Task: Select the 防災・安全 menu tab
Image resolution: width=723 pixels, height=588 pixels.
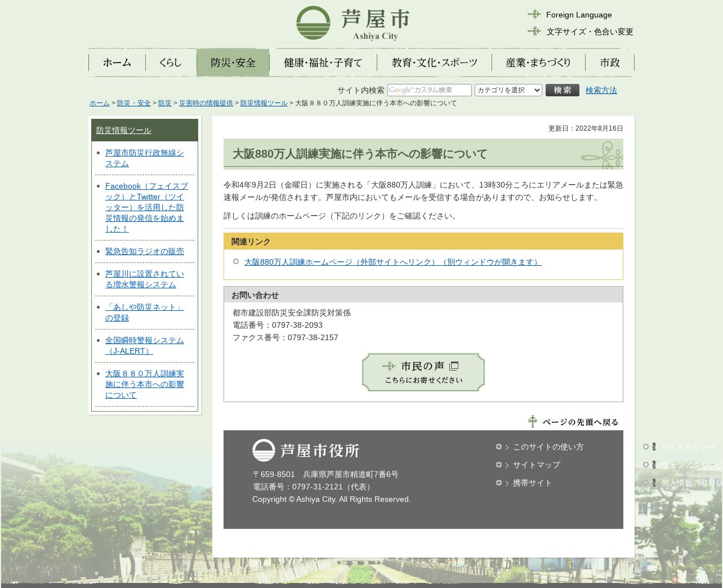Action: click(233, 63)
